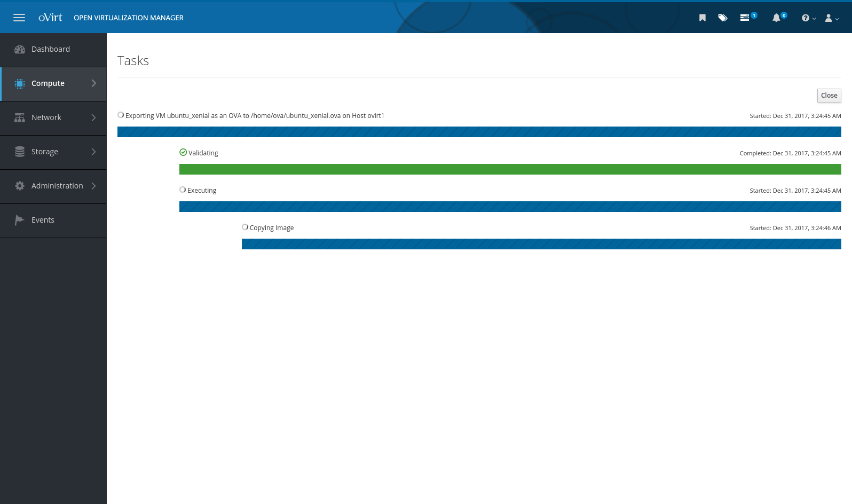This screenshot has height=504, width=852.
Task: Open the bookmarks icon in header
Action: click(x=703, y=18)
